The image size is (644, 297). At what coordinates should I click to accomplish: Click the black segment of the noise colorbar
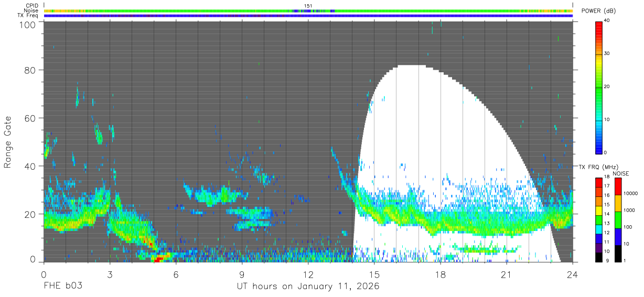(617, 253)
